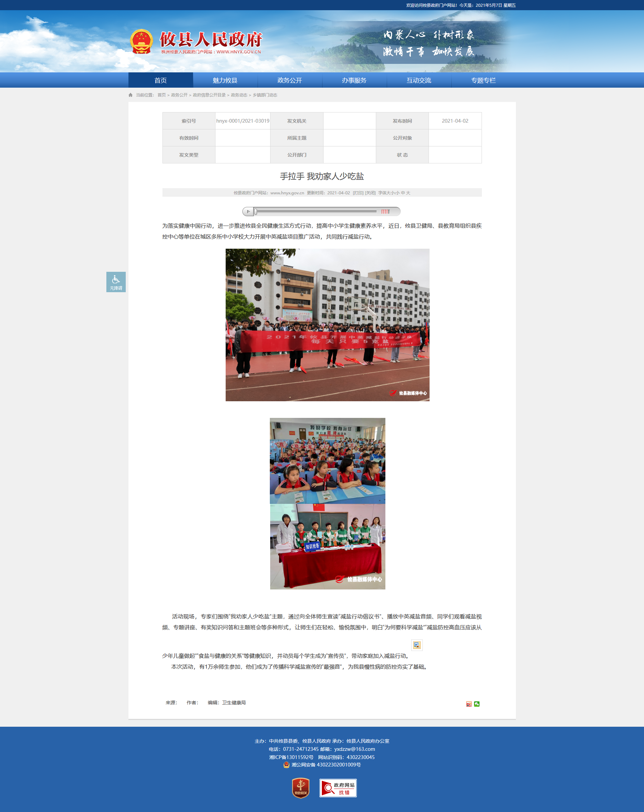
Task: Open the 专题专栏 navigation tab
Action: 484,80
